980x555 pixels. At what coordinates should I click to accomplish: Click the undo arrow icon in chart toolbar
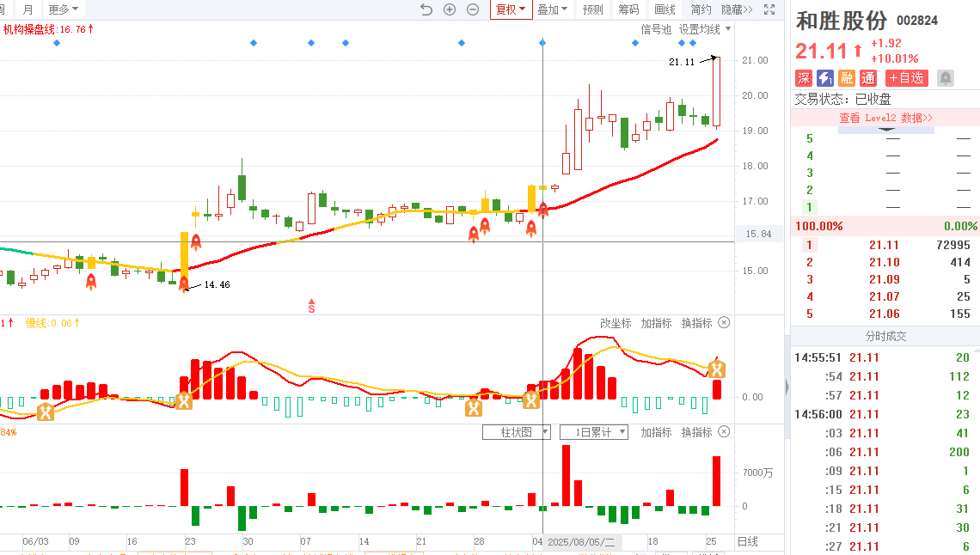tap(426, 9)
